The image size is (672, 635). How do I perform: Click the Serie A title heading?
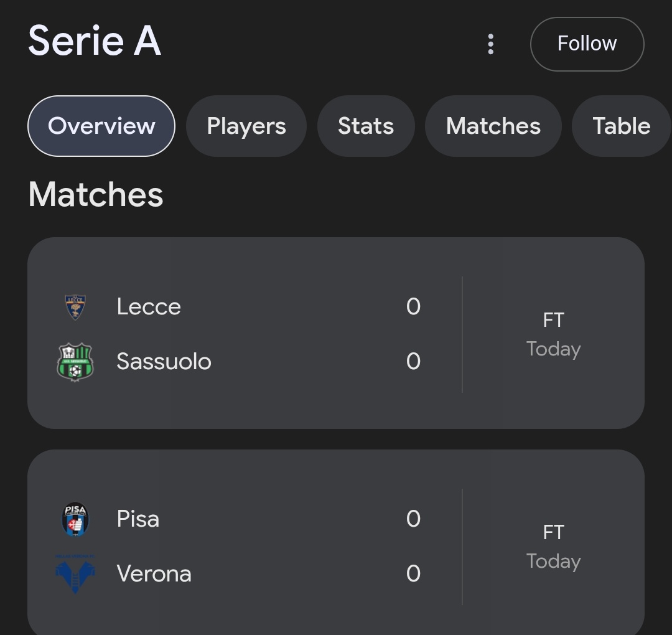[x=95, y=42]
